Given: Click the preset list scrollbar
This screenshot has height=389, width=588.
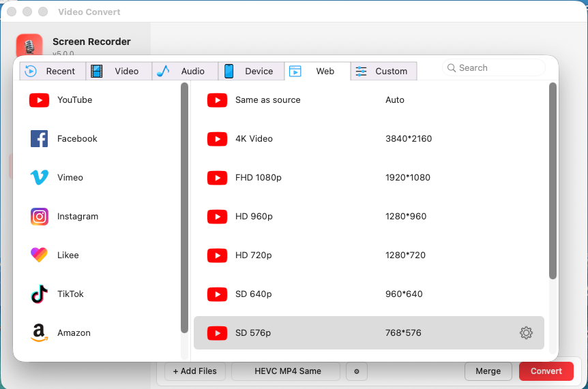Looking at the screenshot, I should click(x=553, y=181).
